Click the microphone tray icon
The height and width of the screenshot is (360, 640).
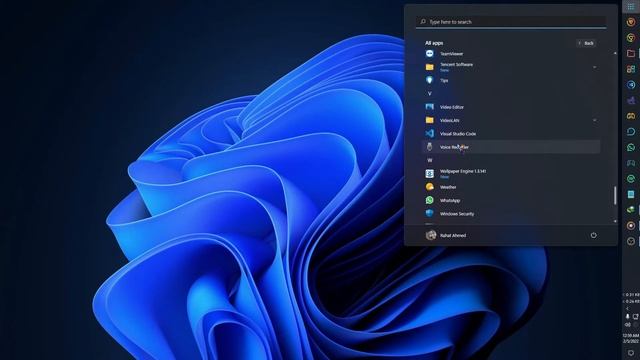(627, 316)
